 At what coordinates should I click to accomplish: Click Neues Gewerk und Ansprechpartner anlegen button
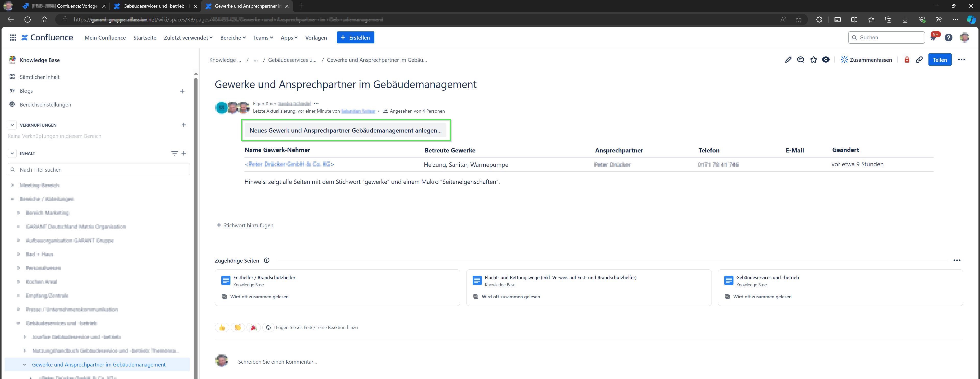coord(346,130)
